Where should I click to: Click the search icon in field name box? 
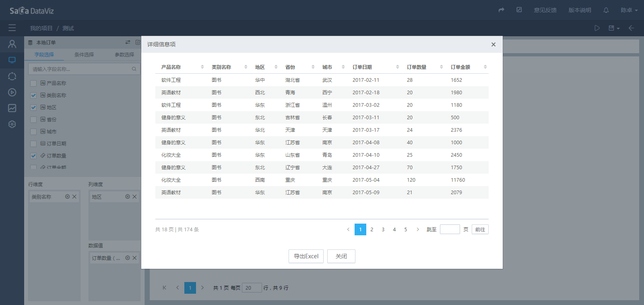point(134,69)
